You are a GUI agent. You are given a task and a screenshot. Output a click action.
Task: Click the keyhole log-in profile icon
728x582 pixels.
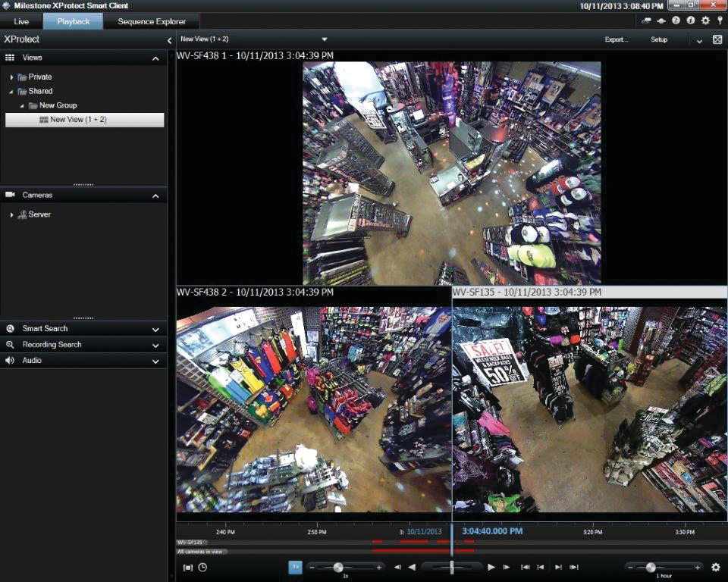pos(720,20)
